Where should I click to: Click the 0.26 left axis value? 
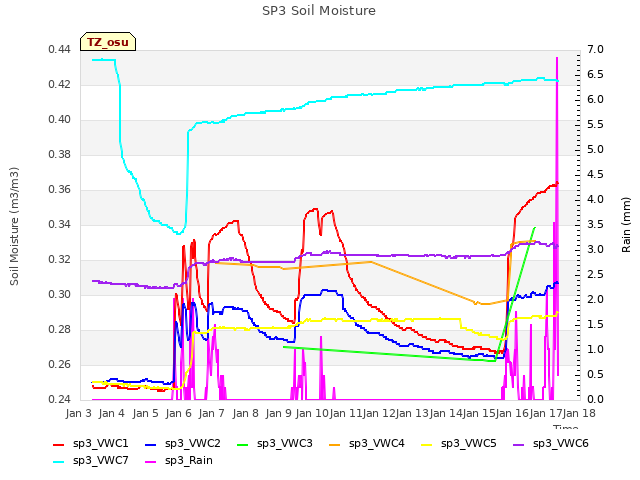60,365
